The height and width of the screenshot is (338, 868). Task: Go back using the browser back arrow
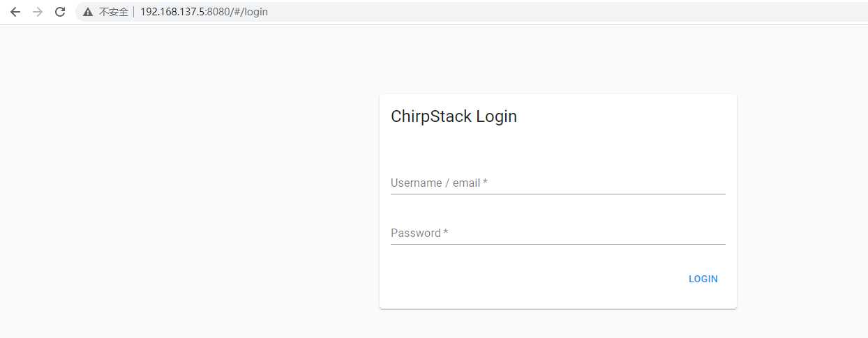coord(15,12)
